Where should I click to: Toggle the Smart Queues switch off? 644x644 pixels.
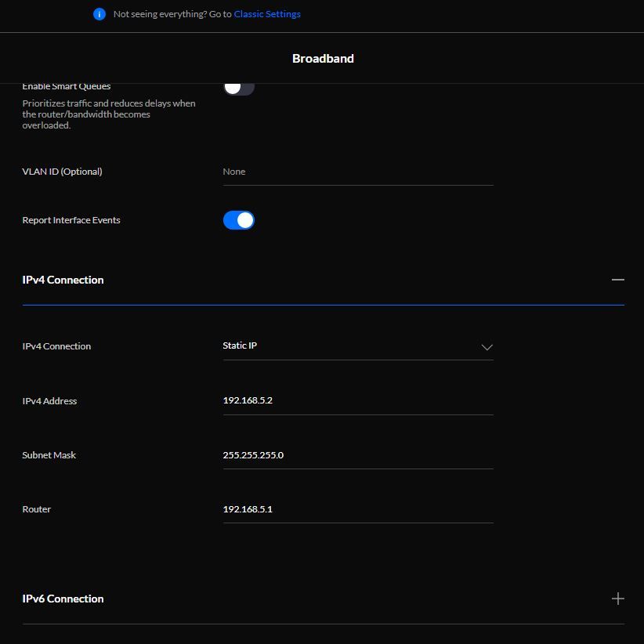(x=238, y=87)
